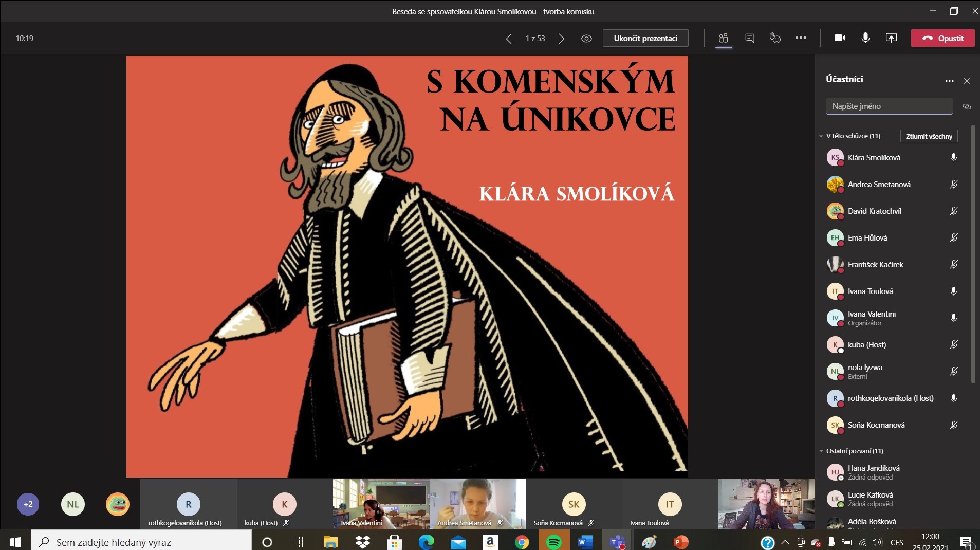The image size is (980, 550).
Task: Click kuba (Host) muted mic icon
Action: (x=953, y=344)
